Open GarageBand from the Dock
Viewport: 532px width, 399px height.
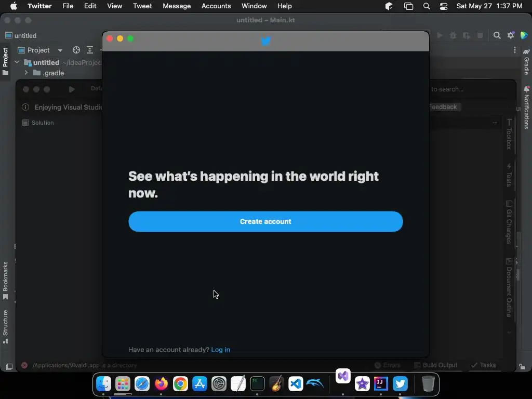pos(276,384)
